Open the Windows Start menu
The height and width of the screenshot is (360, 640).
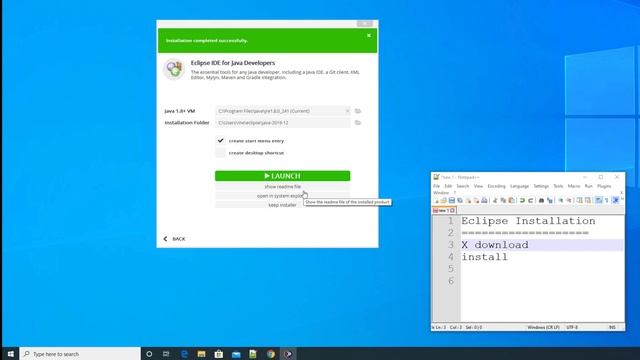point(11,354)
